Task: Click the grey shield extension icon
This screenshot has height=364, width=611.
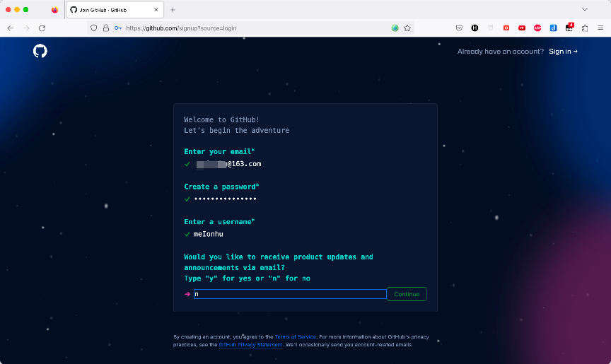Action: click(491, 28)
